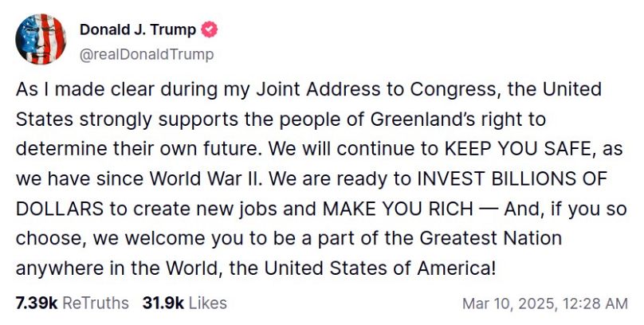Screen dimensions: 644x325
Task: Click the 7.39k ReTruths number
Action: pyautogui.click(x=37, y=303)
